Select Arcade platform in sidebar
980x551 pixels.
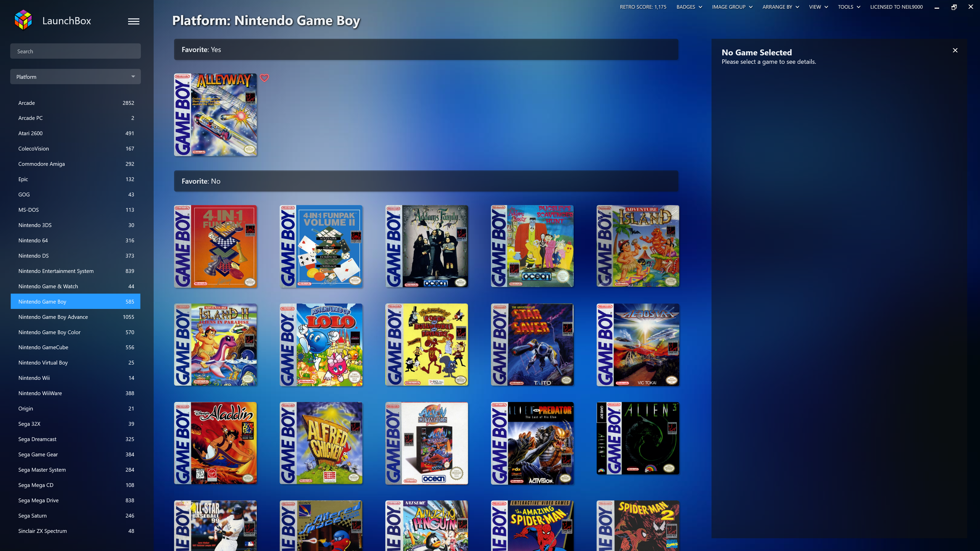[75, 103]
